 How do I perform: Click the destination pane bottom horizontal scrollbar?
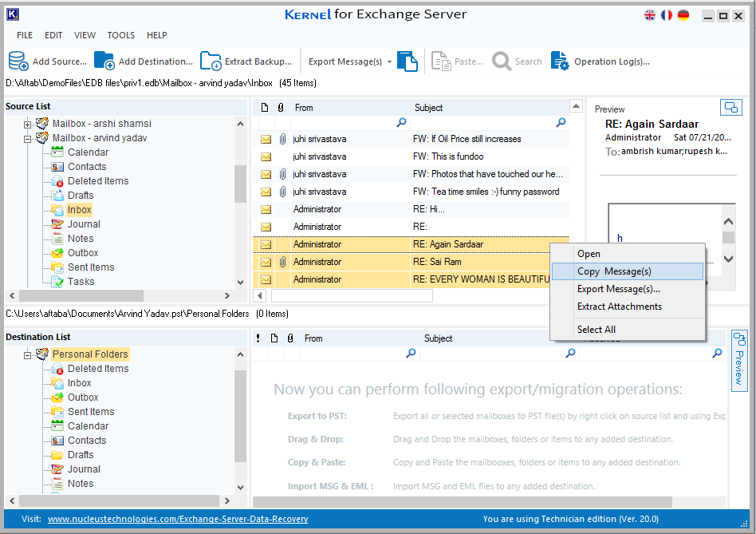[x=463, y=502]
